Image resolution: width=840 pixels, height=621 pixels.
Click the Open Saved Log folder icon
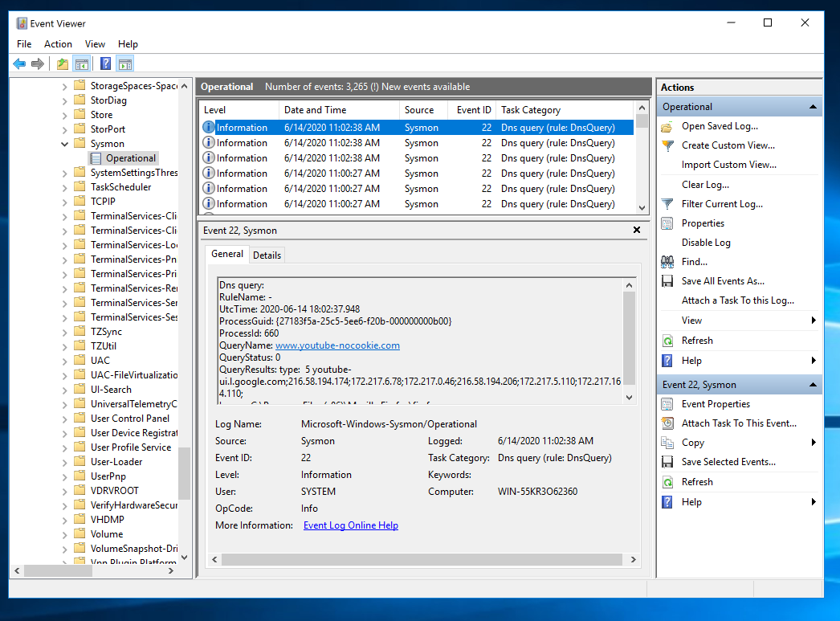point(667,126)
